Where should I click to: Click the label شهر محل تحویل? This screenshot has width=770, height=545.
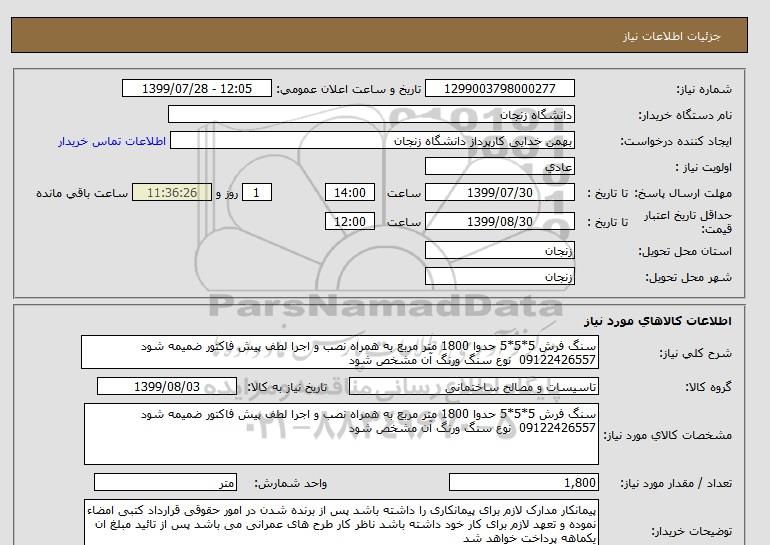(688, 277)
